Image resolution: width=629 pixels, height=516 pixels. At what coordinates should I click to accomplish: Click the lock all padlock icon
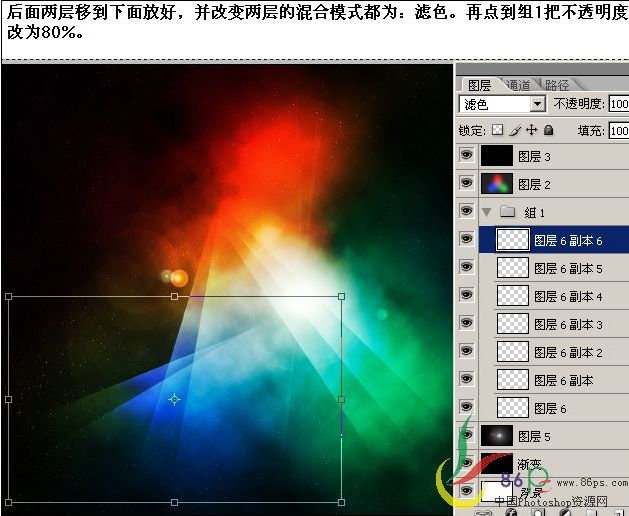click(x=548, y=130)
